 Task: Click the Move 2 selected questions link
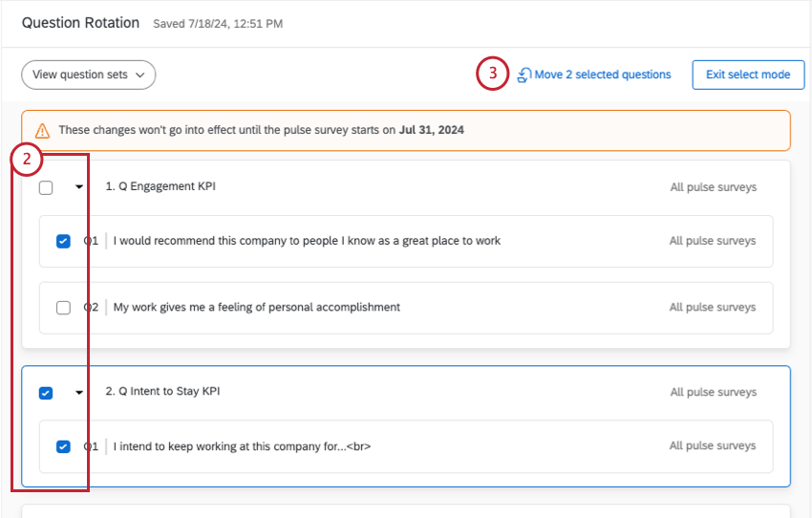pyautogui.click(x=602, y=75)
